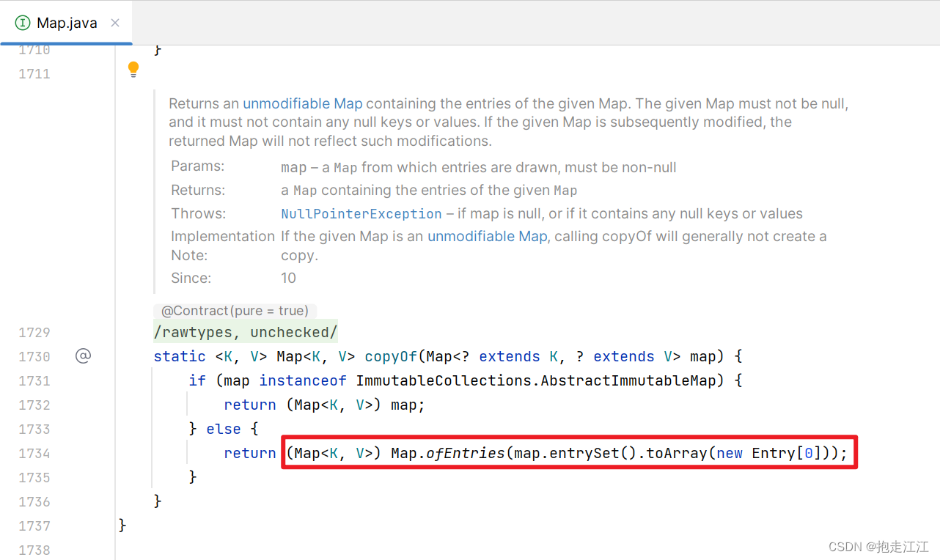The width and height of the screenshot is (940, 560).
Task: Click line number 1711 in gutter
Action: (34, 73)
